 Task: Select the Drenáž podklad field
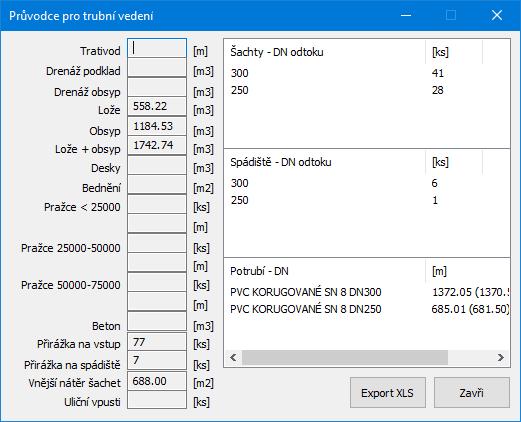(x=157, y=68)
